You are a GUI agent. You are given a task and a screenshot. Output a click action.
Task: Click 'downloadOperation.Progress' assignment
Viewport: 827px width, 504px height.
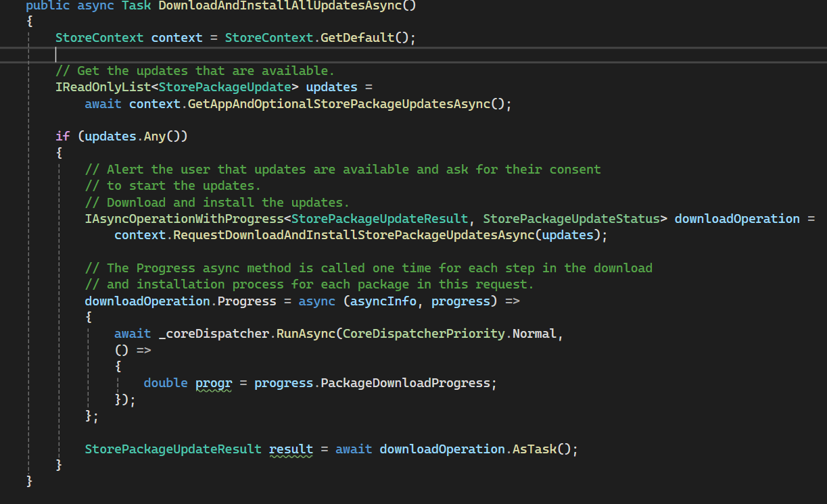pos(181,301)
